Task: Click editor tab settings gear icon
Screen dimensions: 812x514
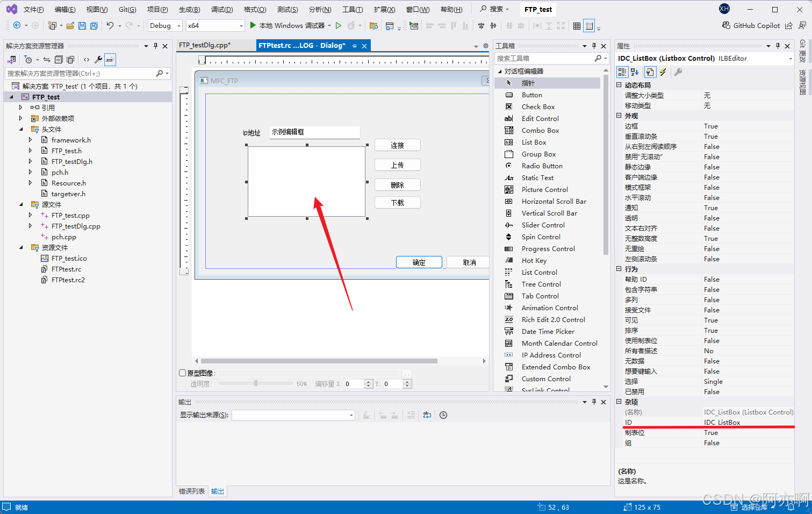Action: tap(486, 46)
